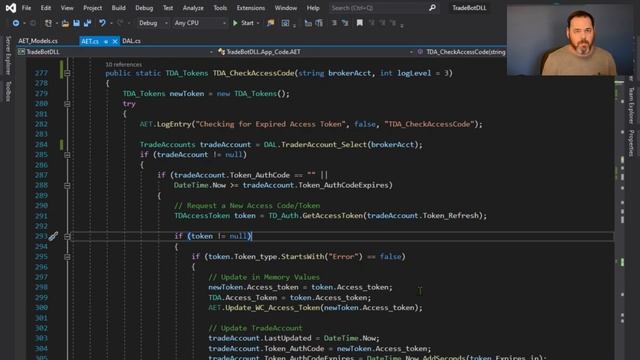This screenshot has height=360, width=640.
Task: Open the TradeBotDLL.App_Code.AET type dropdown
Action: [316, 52]
